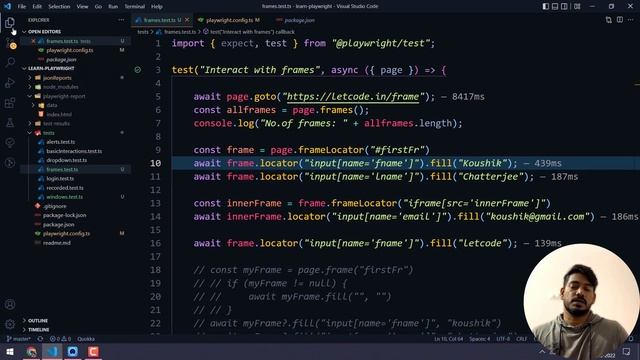Open the Explorer view in activity bar
The height and width of the screenshot is (360, 640).
click(10, 22)
